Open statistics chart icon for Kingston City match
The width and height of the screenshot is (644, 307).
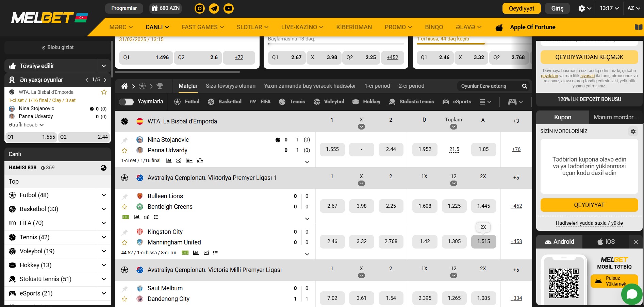[196, 253]
